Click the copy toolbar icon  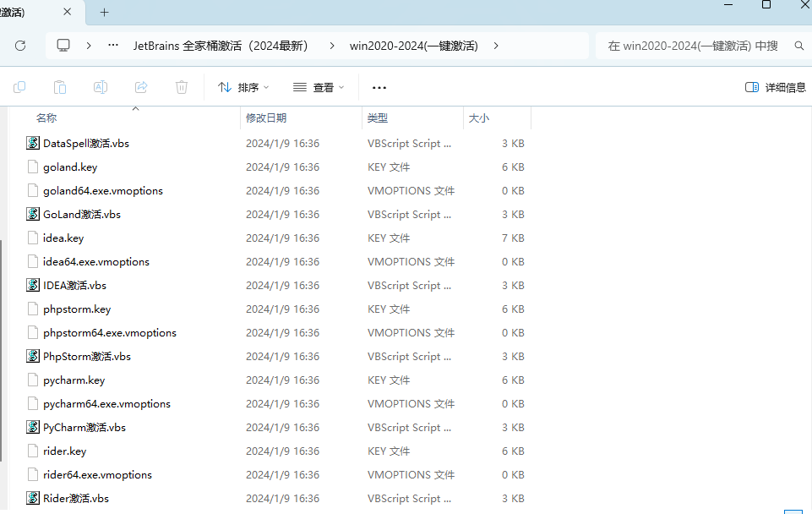pos(19,87)
